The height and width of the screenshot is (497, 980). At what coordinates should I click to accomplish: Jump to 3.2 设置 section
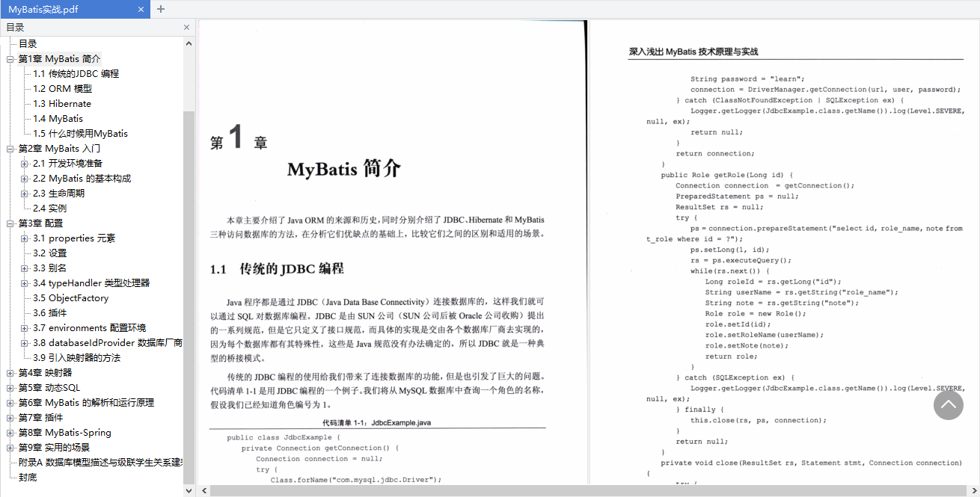(x=49, y=253)
